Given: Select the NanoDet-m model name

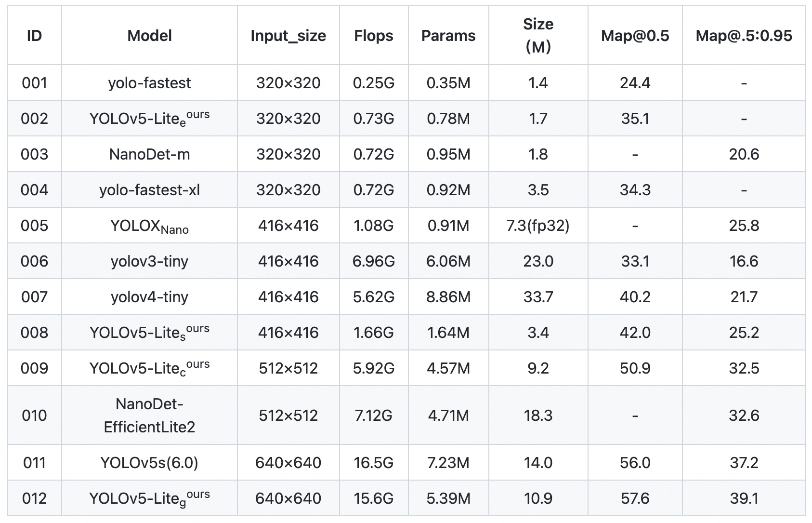Looking at the screenshot, I should (x=149, y=154).
